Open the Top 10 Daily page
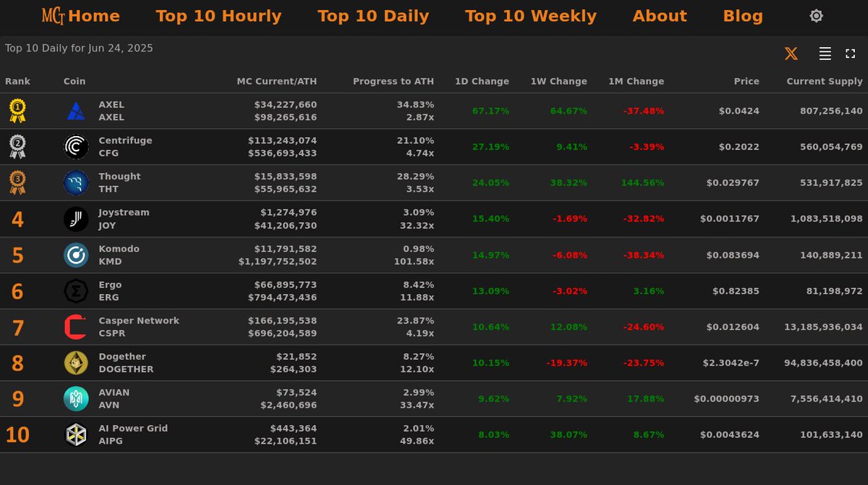The width and height of the screenshot is (868, 485). point(373,16)
